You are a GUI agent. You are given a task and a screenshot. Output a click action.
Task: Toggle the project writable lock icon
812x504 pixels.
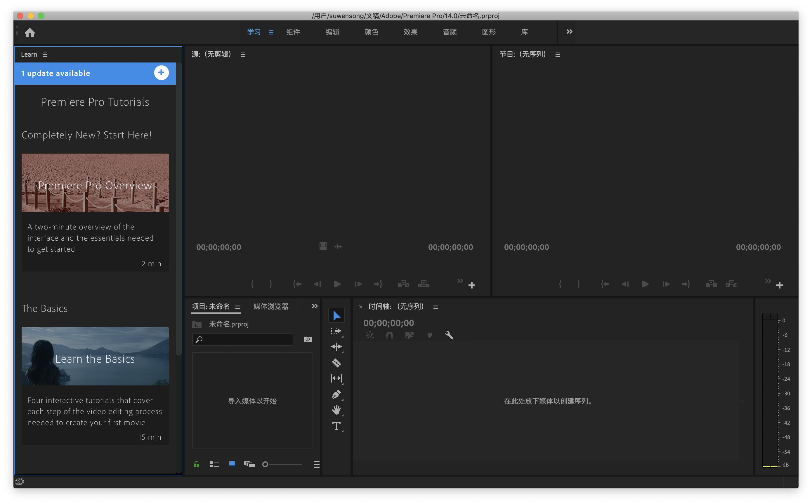pyautogui.click(x=196, y=464)
